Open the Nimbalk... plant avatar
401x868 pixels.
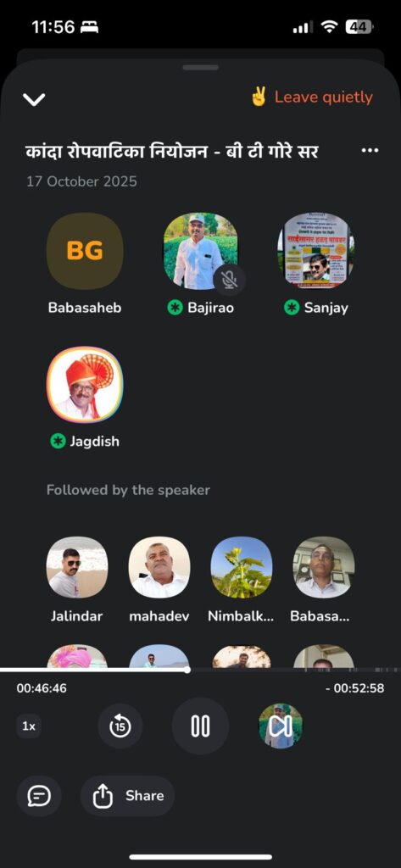[242, 567]
